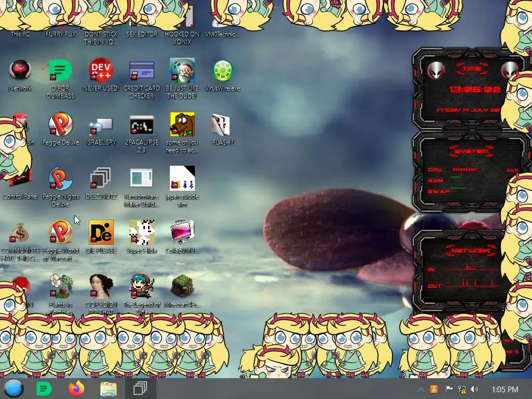Launch The Legend of Zelda shortcut
The width and height of the screenshot is (532, 399).
(141, 286)
